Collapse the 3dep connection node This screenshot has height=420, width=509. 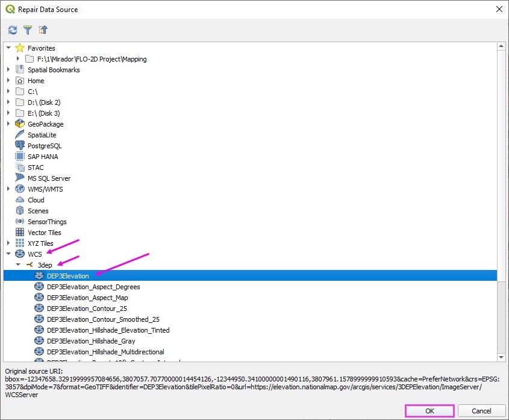(x=18, y=265)
